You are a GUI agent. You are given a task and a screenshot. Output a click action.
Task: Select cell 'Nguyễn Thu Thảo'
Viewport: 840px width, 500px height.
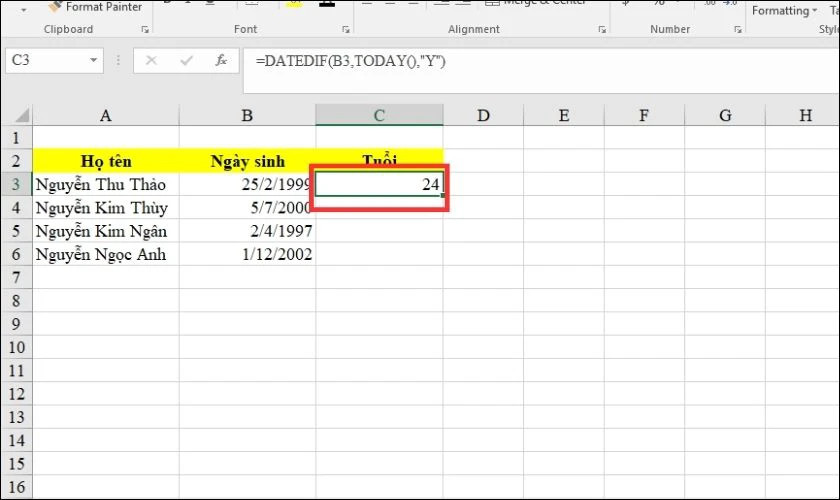pyautogui.click(x=106, y=184)
